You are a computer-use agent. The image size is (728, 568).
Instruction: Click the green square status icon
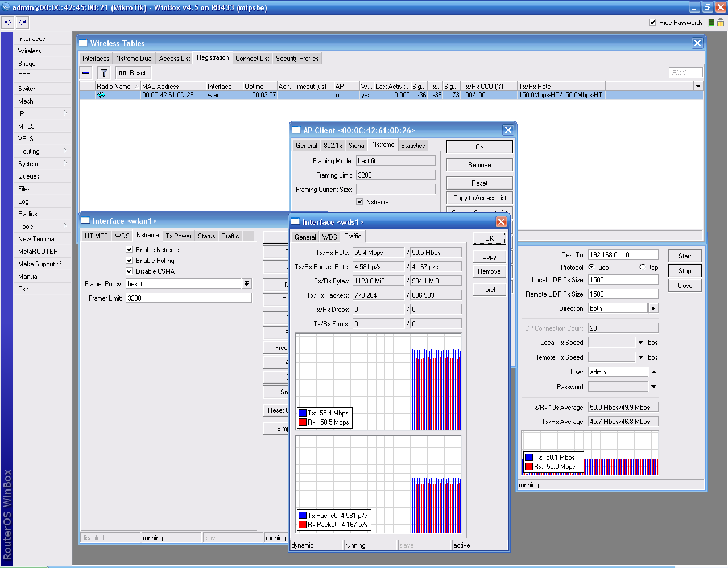pos(711,23)
